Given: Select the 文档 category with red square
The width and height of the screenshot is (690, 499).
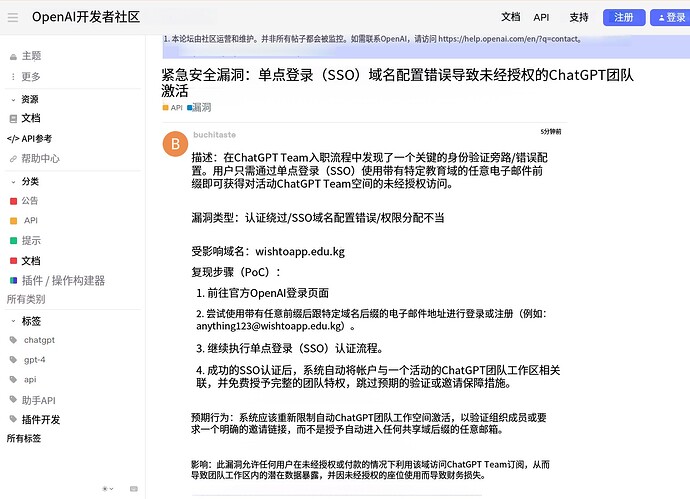Looking at the screenshot, I should pos(31,261).
